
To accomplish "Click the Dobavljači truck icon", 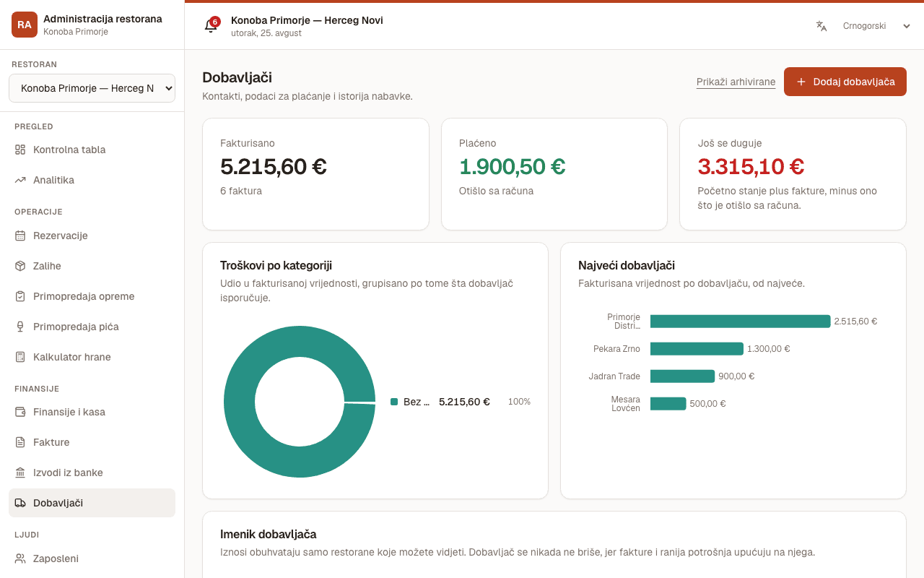I will [x=20, y=503].
